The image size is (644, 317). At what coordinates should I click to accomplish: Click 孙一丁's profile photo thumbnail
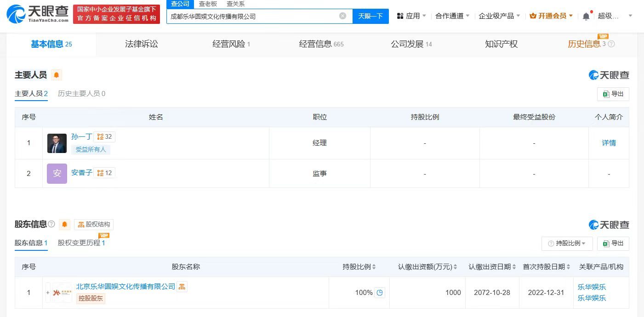(x=57, y=143)
